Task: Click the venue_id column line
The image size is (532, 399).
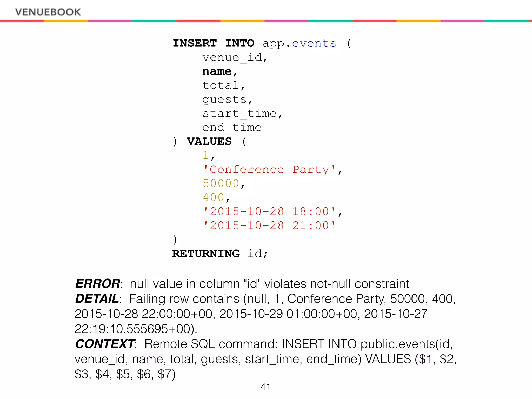Action: click(x=235, y=57)
